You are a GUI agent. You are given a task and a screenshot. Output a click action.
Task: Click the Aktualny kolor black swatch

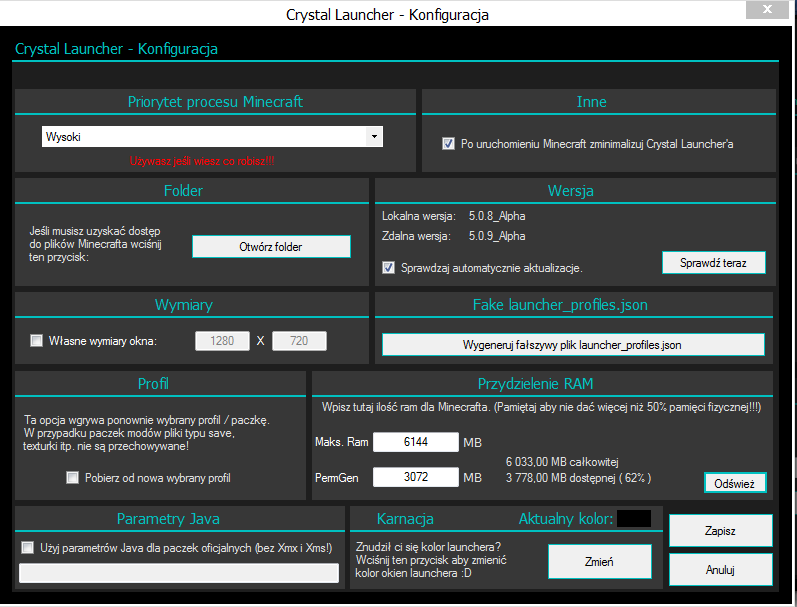(x=634, y=519)
